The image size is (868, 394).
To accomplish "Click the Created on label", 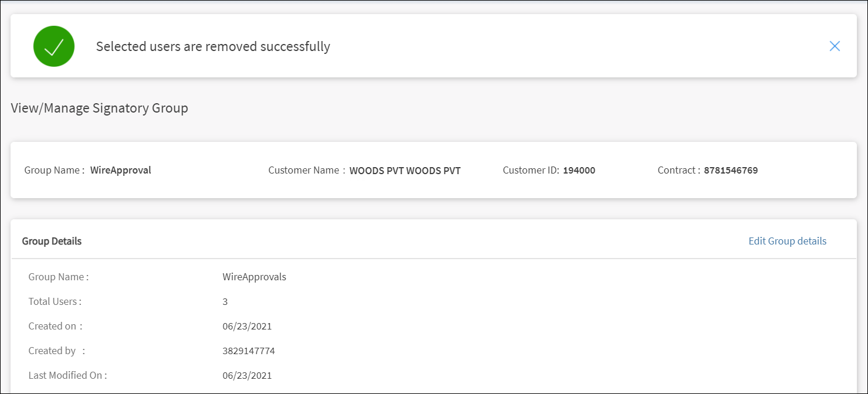I will 55,326.
